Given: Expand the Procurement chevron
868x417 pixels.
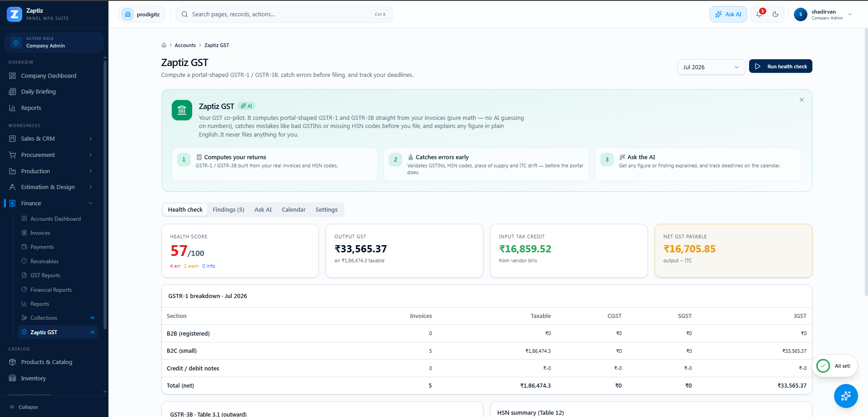Looking at the screenshot, I should pos(90,155).
